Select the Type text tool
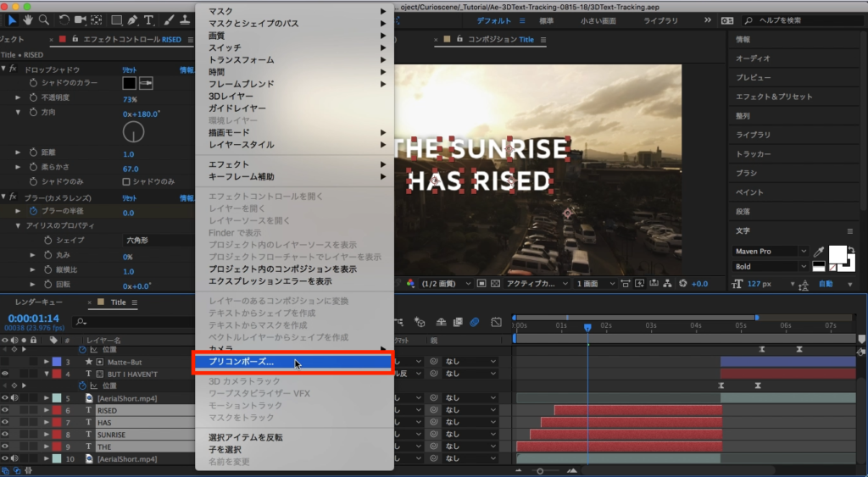The height and width of the screenshot is (477, 868). pos(149,19)
